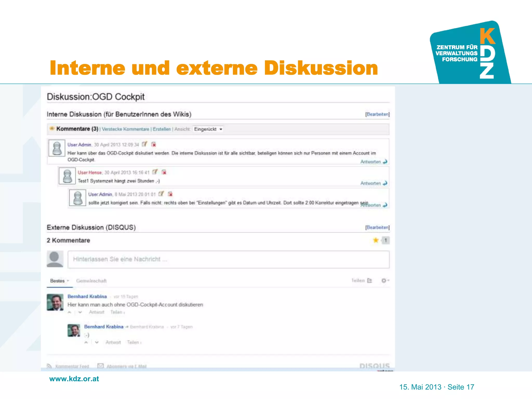Click Antwort under the ':-)' reply
Image resolution: width=532 pixels, height=399 pixels.
(x=113, y=342)
